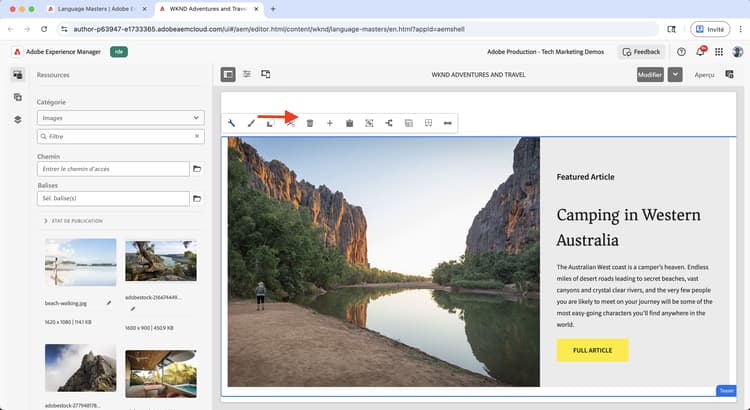Click the Modifier mode button
750x410 pixels.
[x=650, y=75]
